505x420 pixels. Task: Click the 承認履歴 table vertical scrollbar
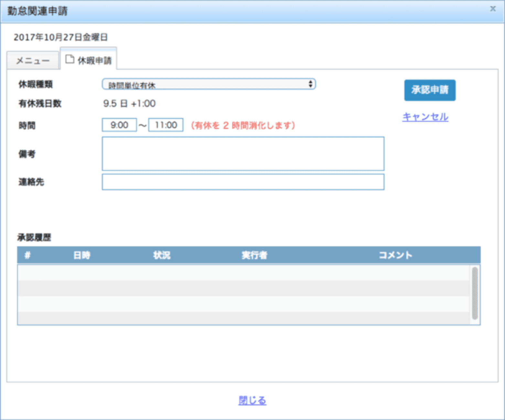click(x=475, y=293)
